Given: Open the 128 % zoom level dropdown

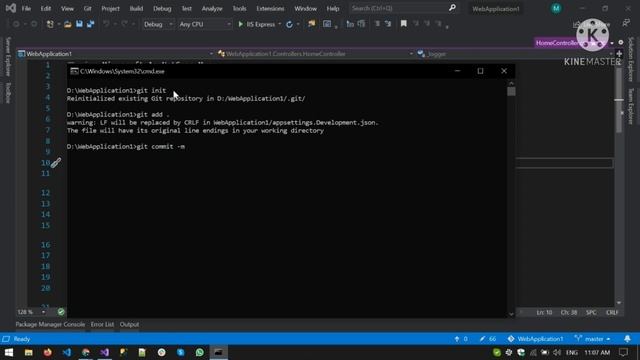Looking at the screenshot, I should 31,312.
